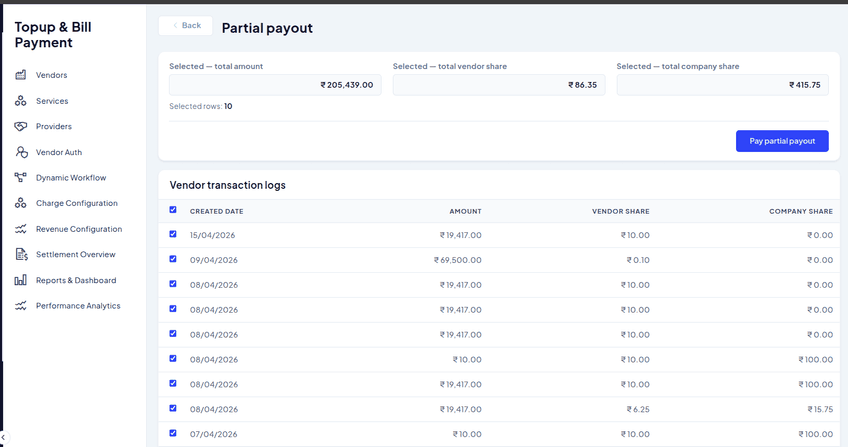Click the total amount field ₹205,439.00
Image resolution: width=848 pixels, height=447 pixels.
[275, 85]
